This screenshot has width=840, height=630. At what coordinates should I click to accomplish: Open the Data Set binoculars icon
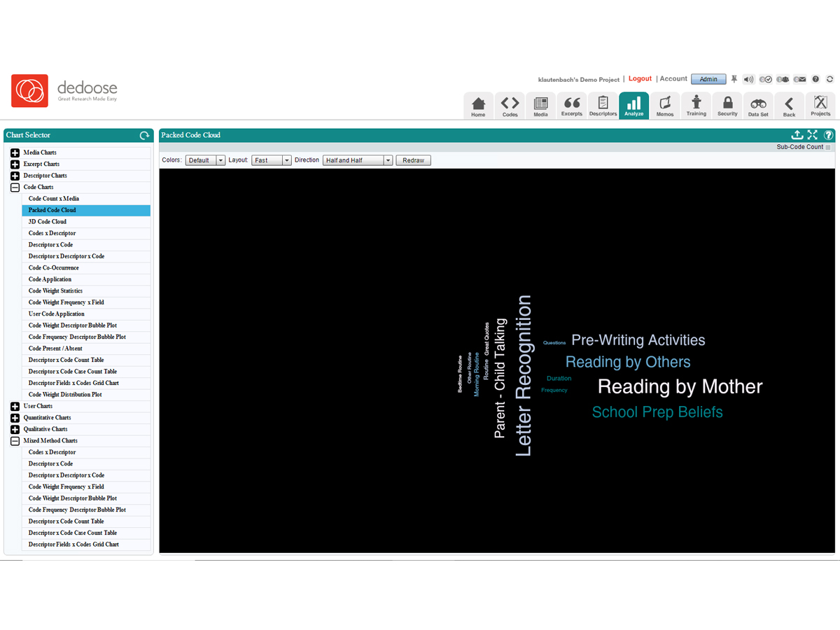tap(758, 105)
